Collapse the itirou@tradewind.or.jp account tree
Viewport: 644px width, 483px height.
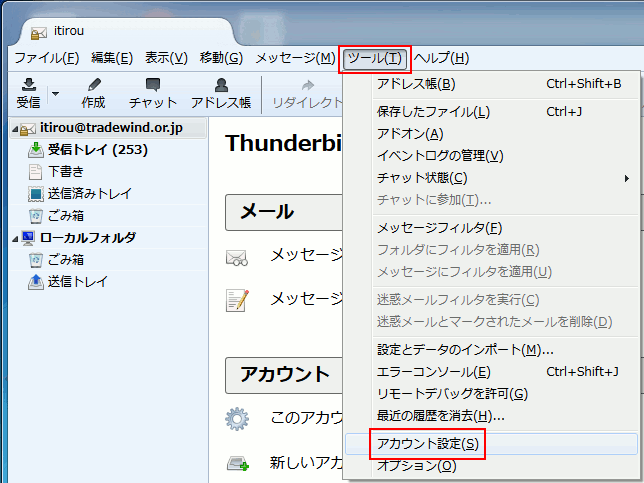click(14, 128)
